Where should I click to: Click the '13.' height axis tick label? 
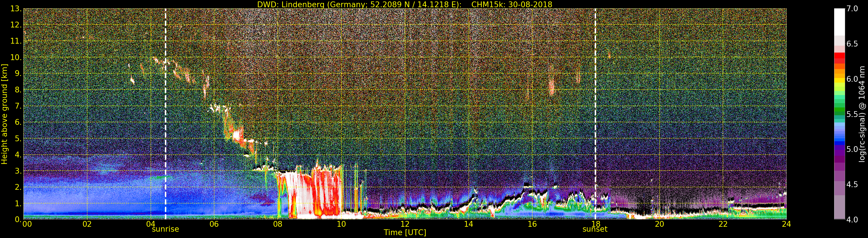[x=16, y=9]
